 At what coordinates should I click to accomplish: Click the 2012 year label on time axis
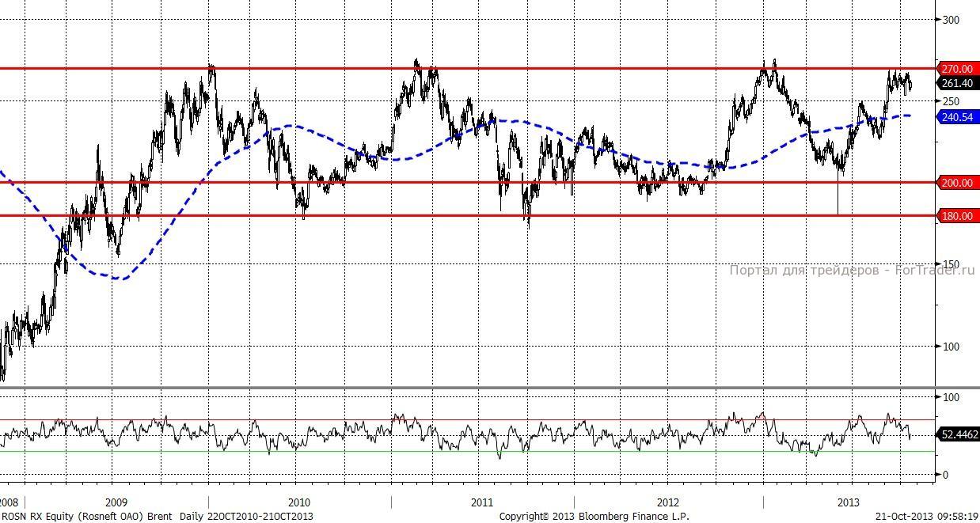(667, 502)
